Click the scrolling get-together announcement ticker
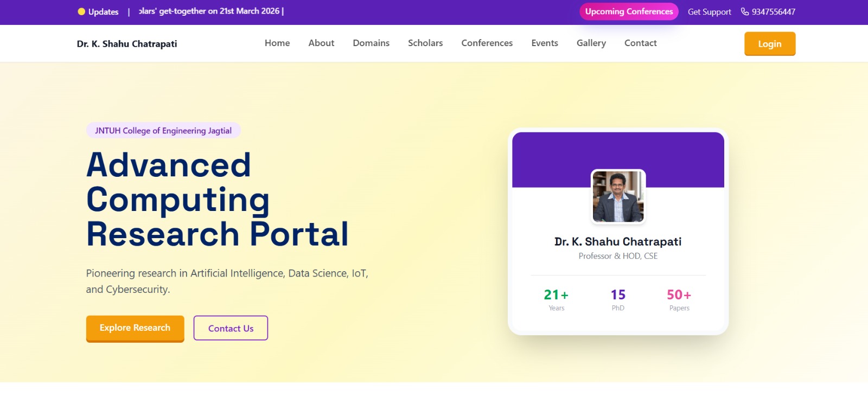 212,11
